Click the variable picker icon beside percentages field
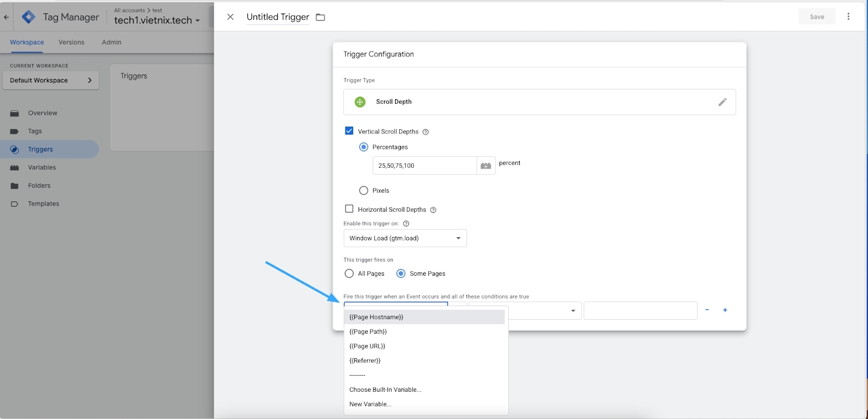Screen dimensions: 868x419 point(486,166)
